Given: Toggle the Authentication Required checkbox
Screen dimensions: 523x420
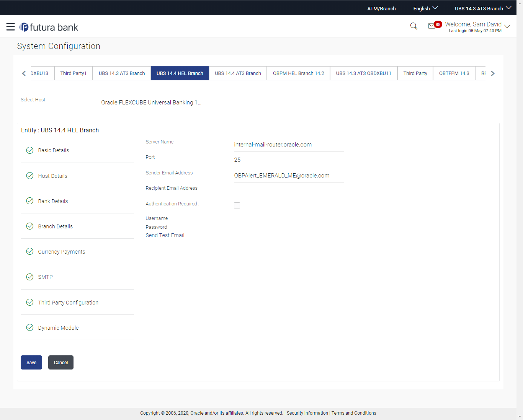Looking at the screenshot, I should pyautogui.click(x=237, y=205).
